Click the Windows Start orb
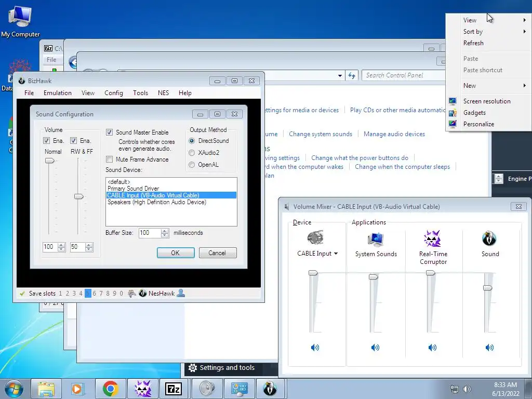532x399 pixels. [14, 389]
